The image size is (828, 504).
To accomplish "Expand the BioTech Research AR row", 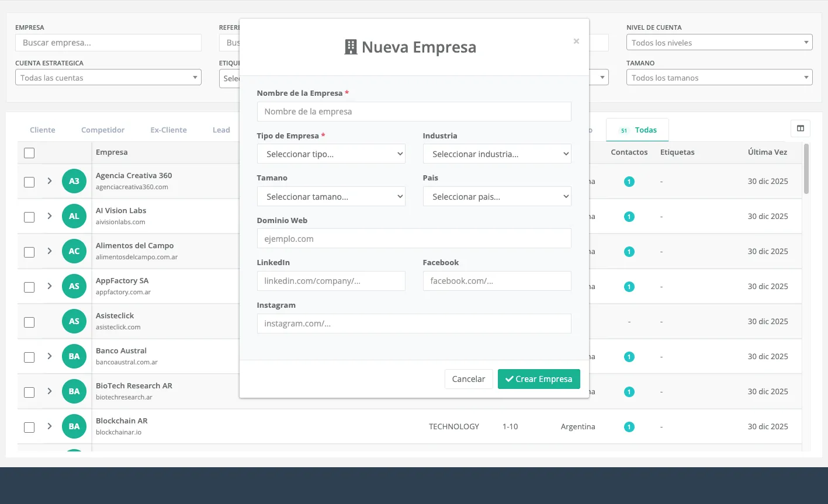I will pyautogui.click(x=50, y=391).
